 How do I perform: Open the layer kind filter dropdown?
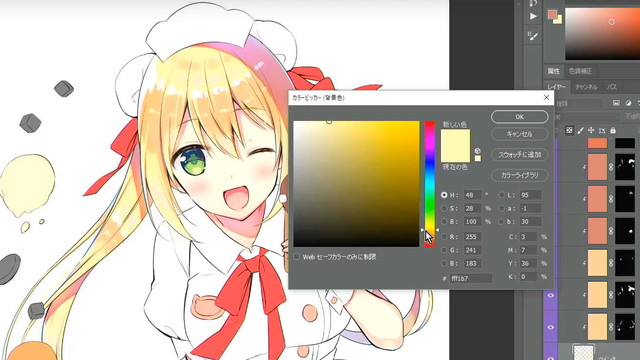(x=579, y=103)
